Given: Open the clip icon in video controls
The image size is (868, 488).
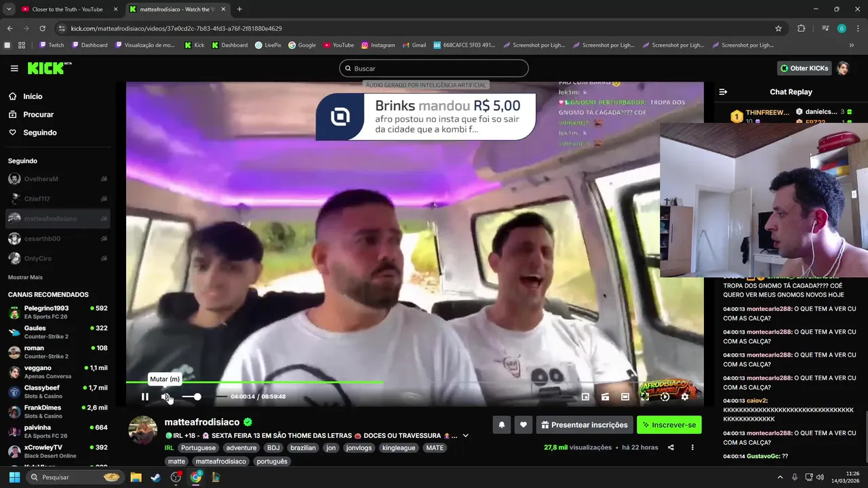Looking at the screenshot, I should 605,396.
